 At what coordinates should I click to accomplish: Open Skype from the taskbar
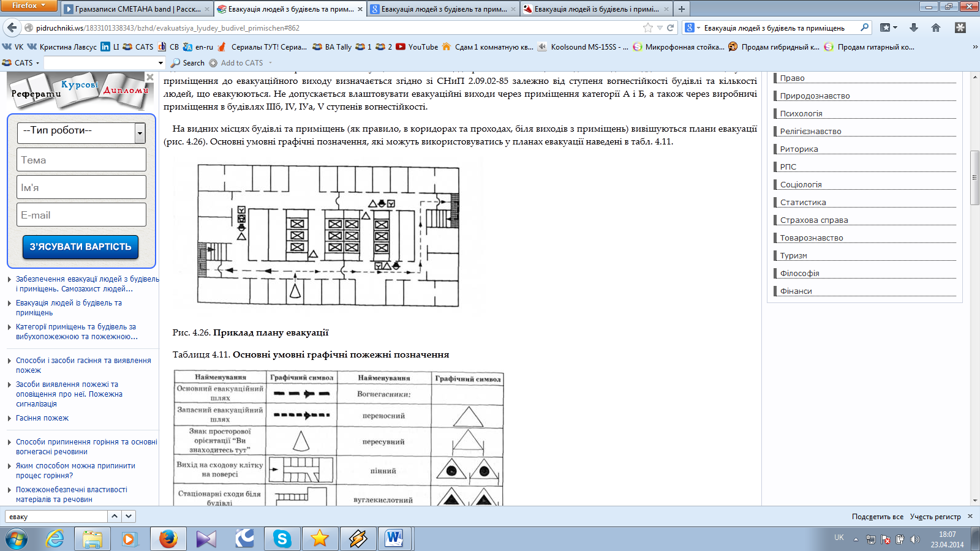(282, 539)
